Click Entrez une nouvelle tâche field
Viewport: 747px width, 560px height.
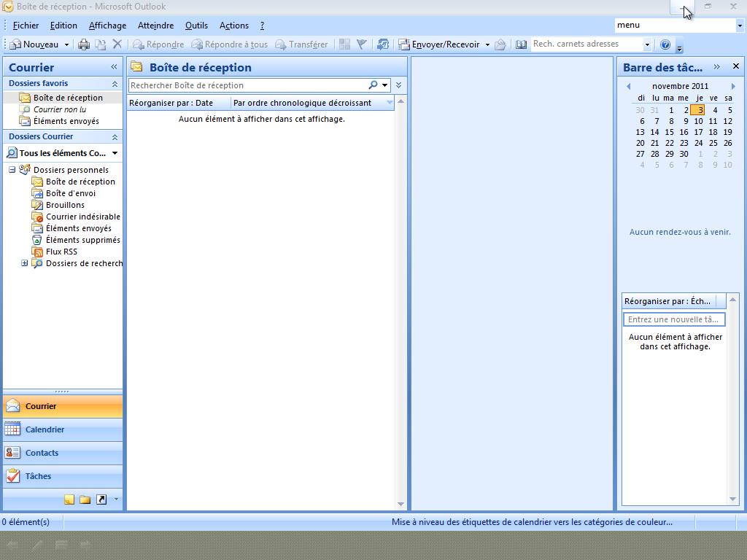674,319
